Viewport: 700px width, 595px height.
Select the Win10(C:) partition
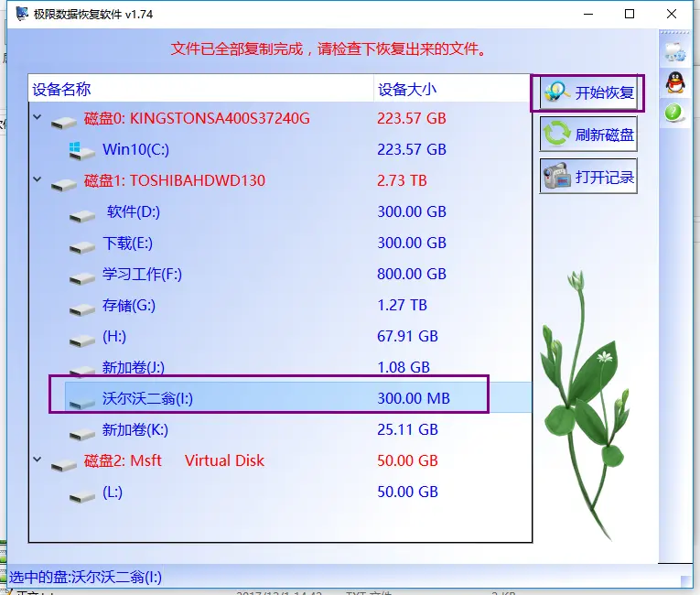click(x=280, y=149)
